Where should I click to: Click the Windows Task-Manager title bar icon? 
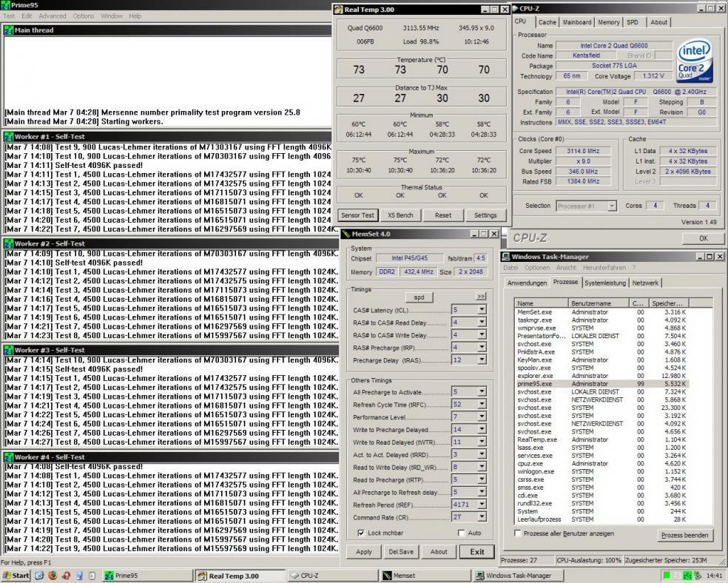click(506, 257)
